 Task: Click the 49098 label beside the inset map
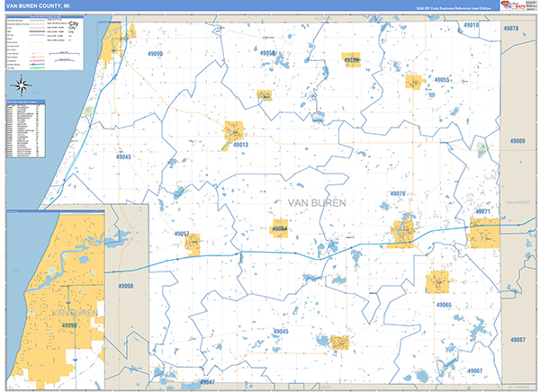click(125, 286)
